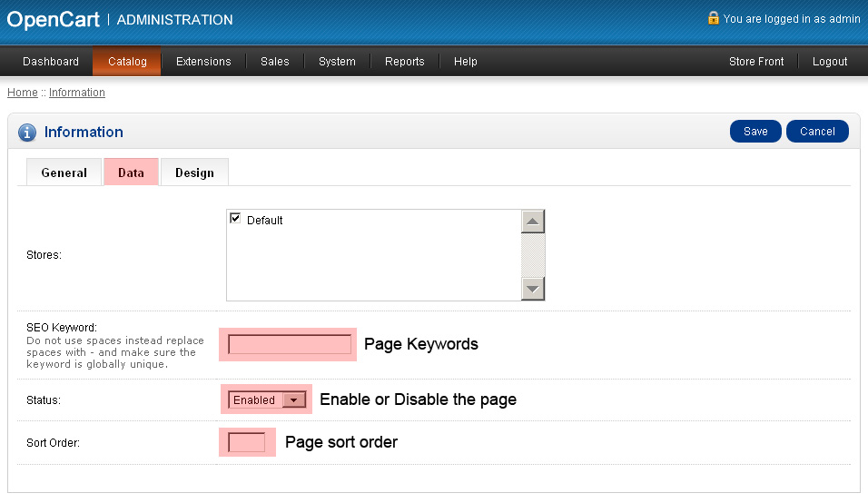Go to the Home breadcrumb link
The width and height of the screenshot is (868, 503).
[x=23, y=93]
